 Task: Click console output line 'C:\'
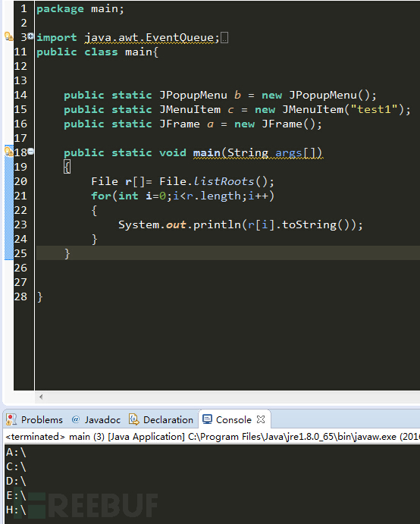(x=16, y=467)
